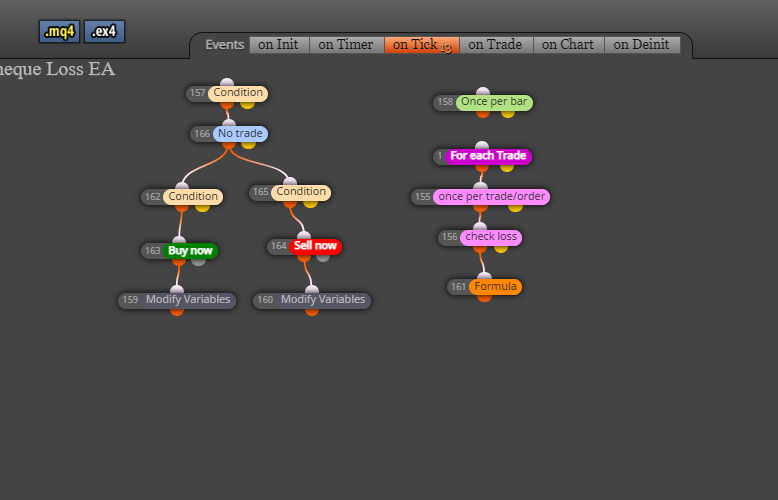
Task: Select Modify Variables block 160
Action: (312, 300)
